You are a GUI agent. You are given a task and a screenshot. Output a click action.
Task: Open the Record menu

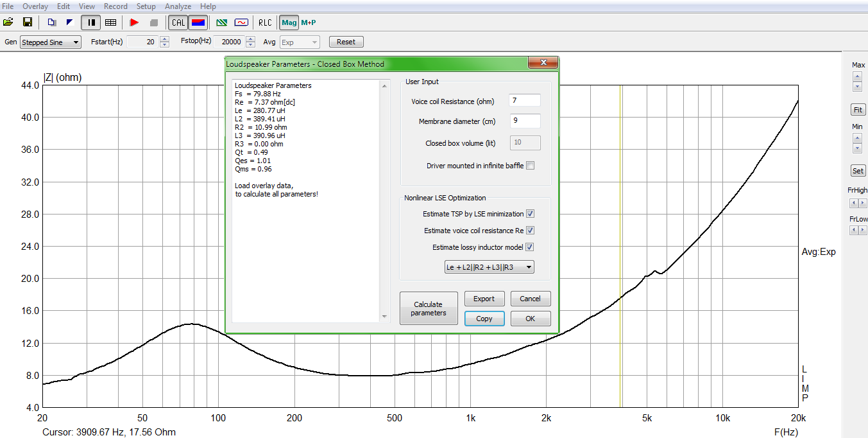point(116,6)
